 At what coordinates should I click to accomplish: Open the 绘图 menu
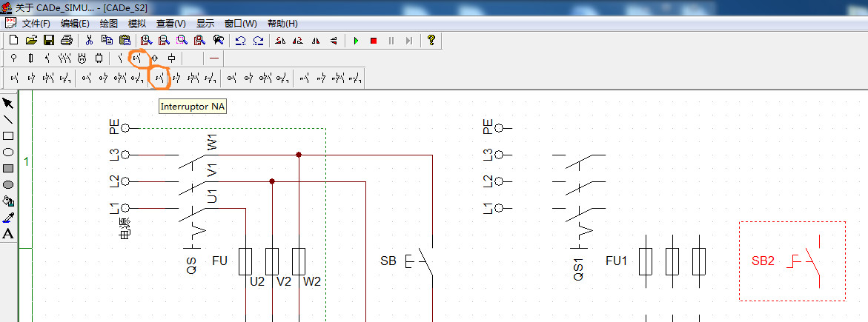[108, 24]
